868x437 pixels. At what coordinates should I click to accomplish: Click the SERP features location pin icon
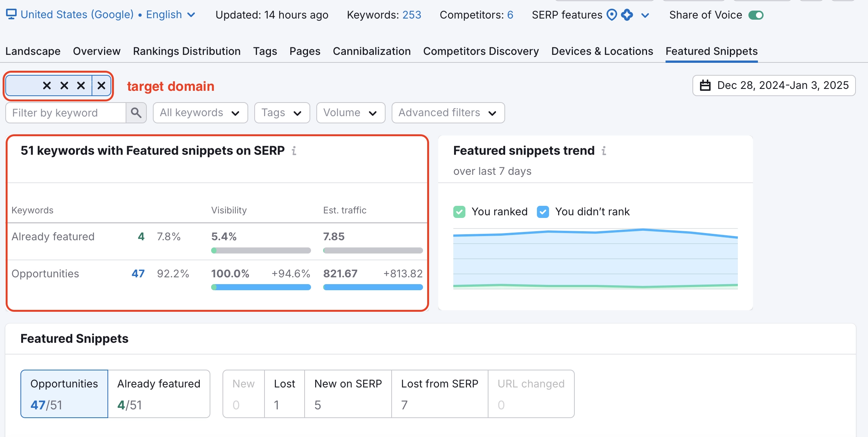pos(611,15)
